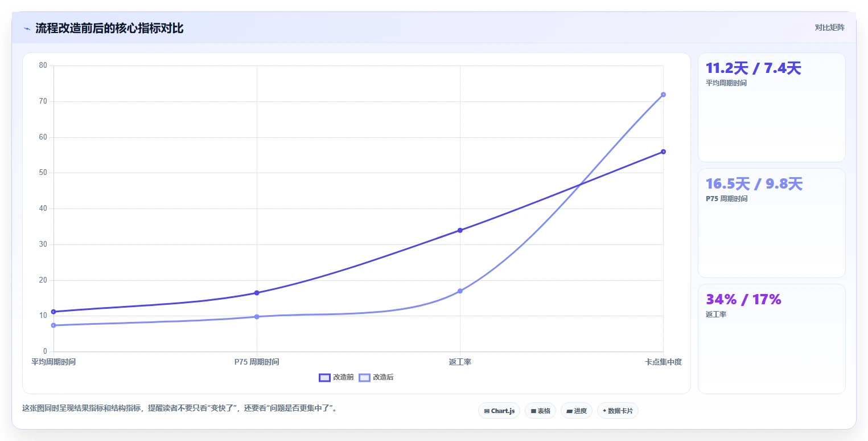Click the icon in the Chart.js tag
The image size is (868, 441).
(487, 411)
